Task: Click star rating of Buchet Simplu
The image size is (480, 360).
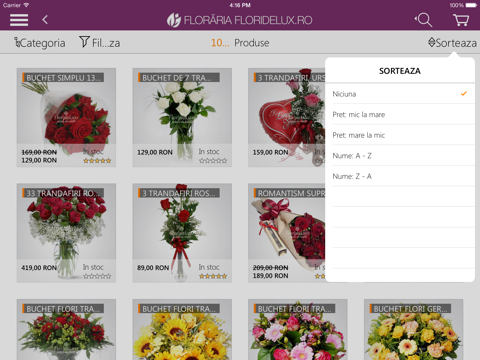Action: click(x=97, y=161)
